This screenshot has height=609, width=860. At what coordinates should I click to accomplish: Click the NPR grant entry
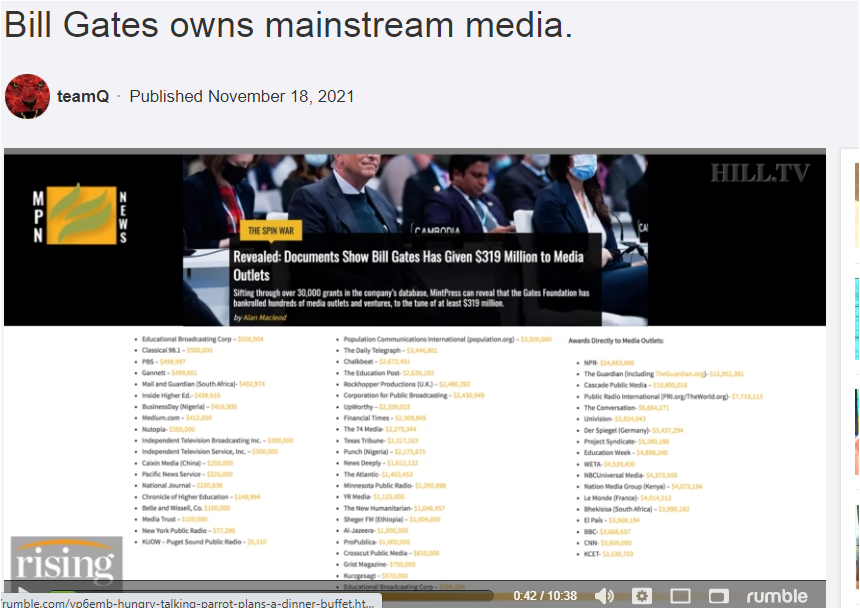click(x=609, y=363)
